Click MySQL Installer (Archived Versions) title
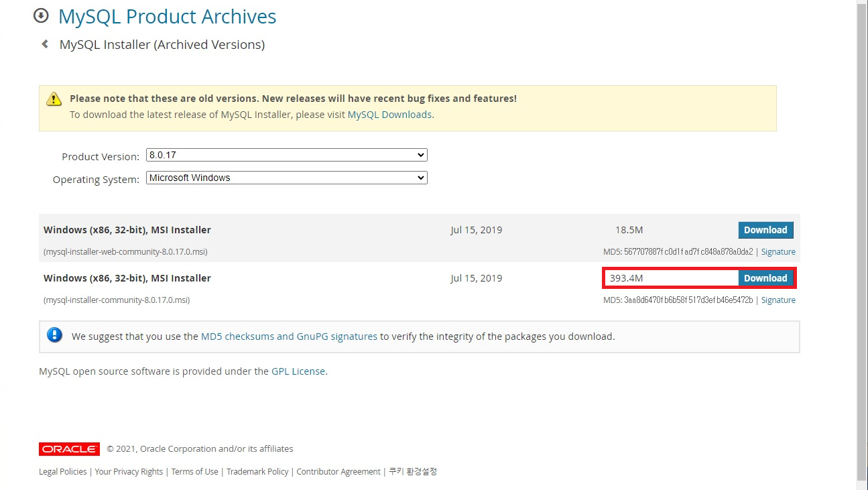Image resolution: width=868 pixels, height=490 pixels. coord(162,45)
